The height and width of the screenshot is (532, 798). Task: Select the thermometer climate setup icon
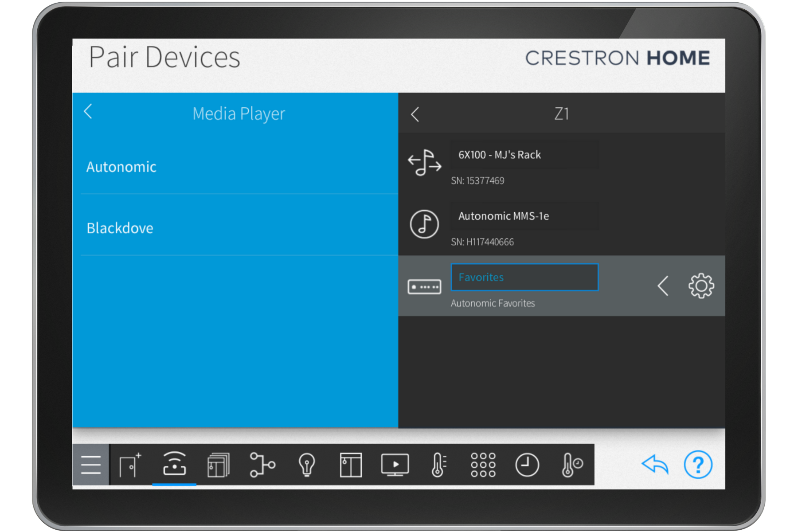(x=438, y=465)
